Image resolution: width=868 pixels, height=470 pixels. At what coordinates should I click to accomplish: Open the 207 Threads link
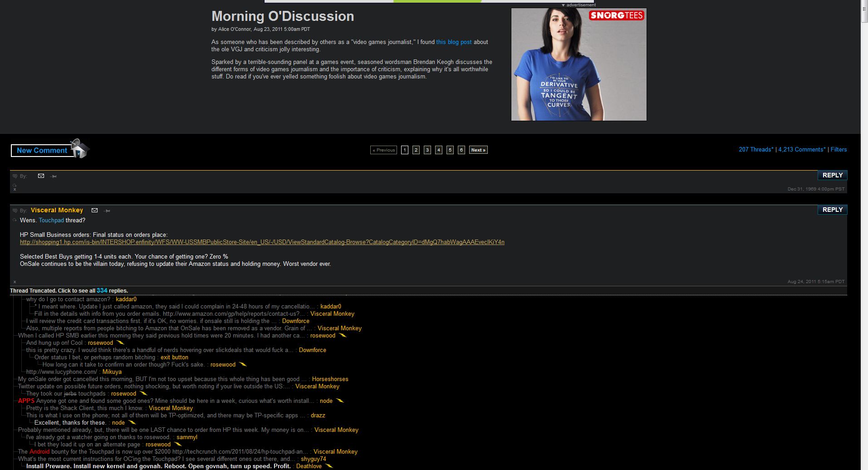(x=756, y=150)
